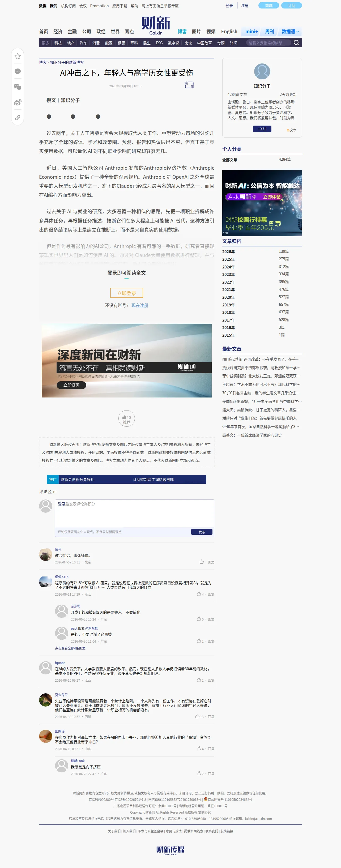
Task: Switch to the English edition
Action: pos(229,32)
